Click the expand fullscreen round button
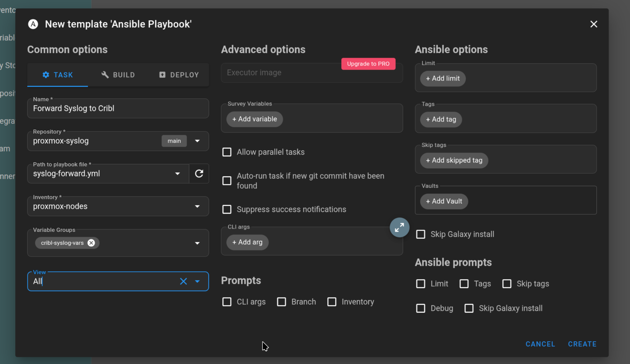Screen dimensions: 630x364 pos(399,227)
